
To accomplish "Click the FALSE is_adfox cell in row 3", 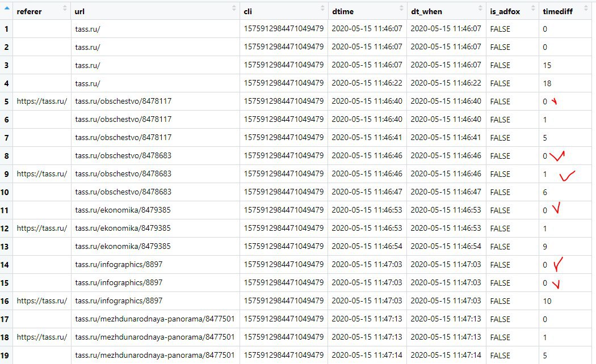I will tap(500, 65).
